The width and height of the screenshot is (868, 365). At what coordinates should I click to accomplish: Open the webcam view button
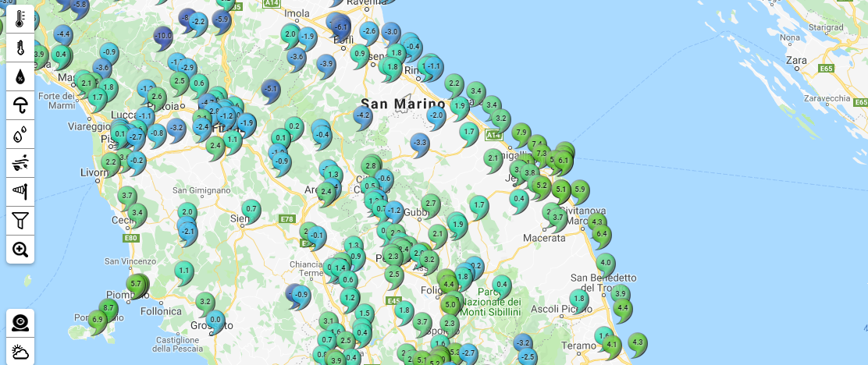[20, 322]
